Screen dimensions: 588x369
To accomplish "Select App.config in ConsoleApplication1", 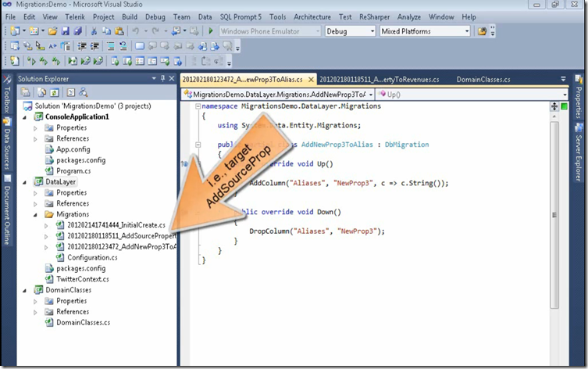I will 73,149.
